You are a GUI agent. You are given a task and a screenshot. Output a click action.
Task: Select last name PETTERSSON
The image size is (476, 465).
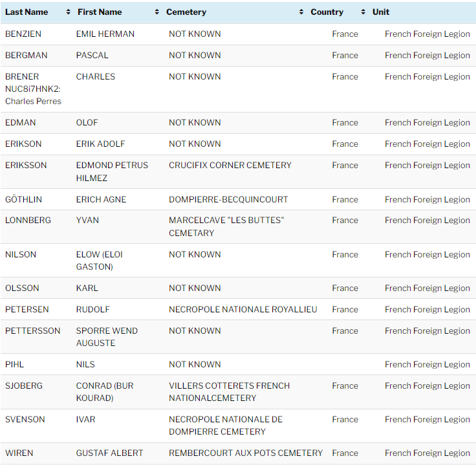33,330
